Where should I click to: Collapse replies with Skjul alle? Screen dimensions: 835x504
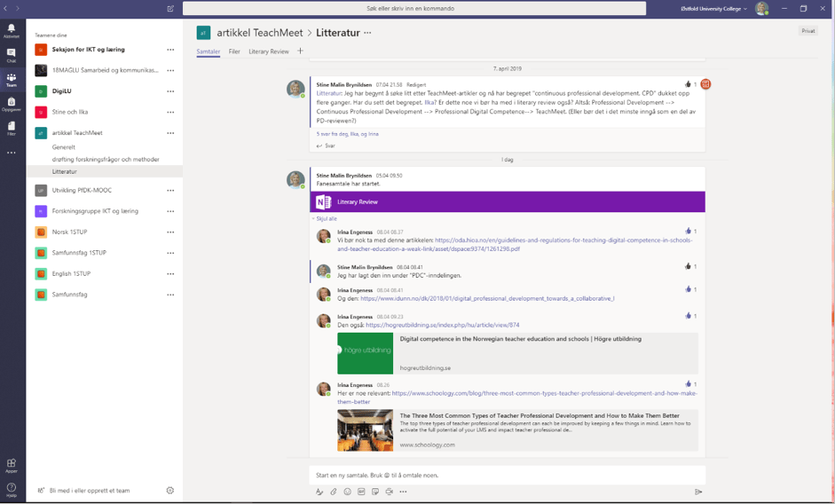click(326, 218)
